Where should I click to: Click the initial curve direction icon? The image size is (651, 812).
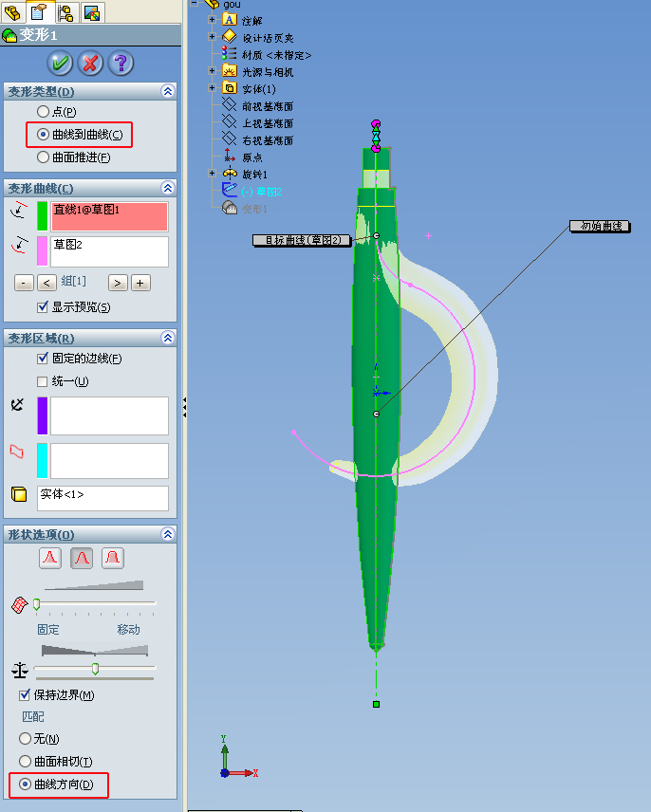(x=19, y=210)
